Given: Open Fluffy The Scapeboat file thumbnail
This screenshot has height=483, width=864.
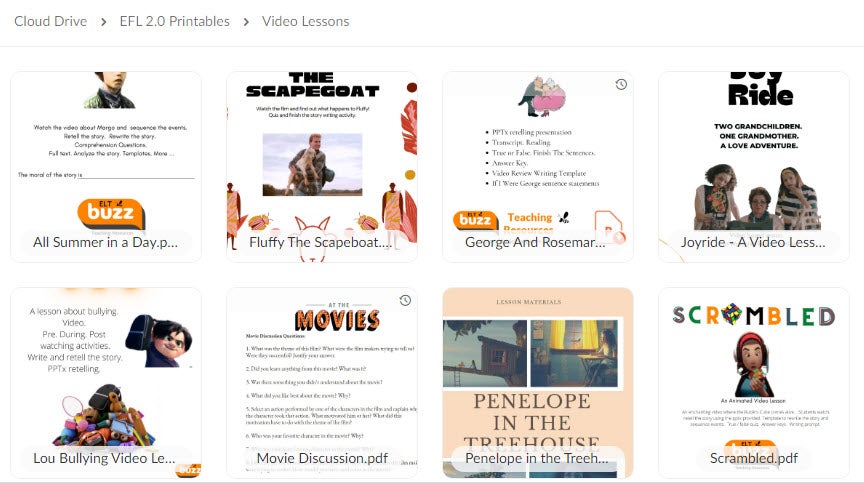Looking at the screenshot, I should [322, 166].
